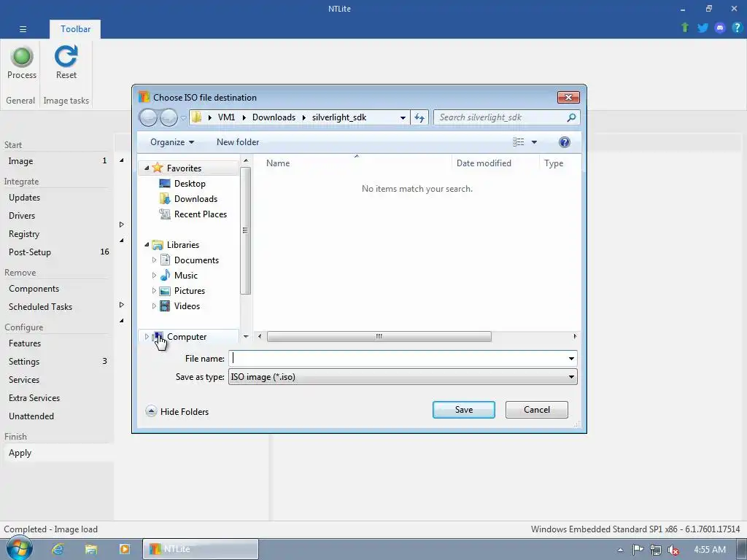Select Documents library
This screenshot has width=747, height=560.
(196, 260)
